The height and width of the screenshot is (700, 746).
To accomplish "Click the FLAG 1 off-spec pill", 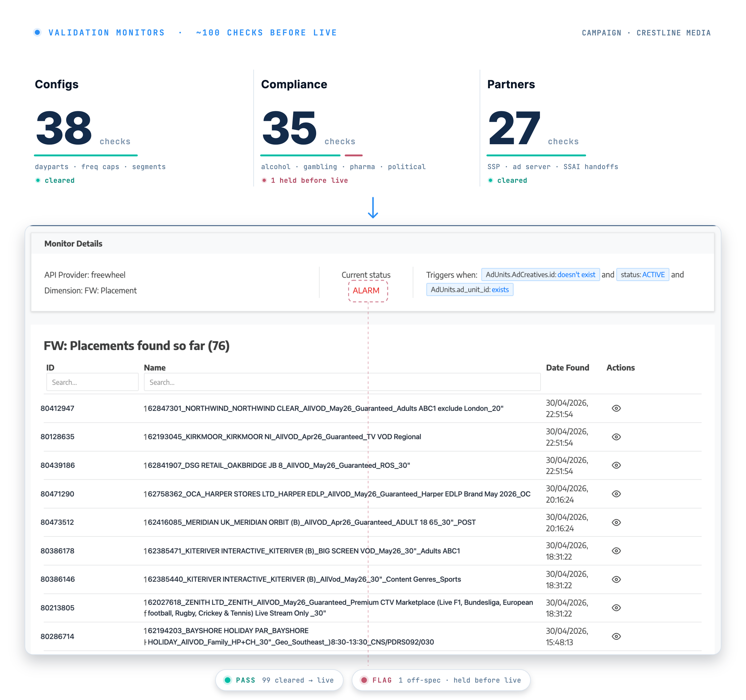I will (x=440, y=680).
